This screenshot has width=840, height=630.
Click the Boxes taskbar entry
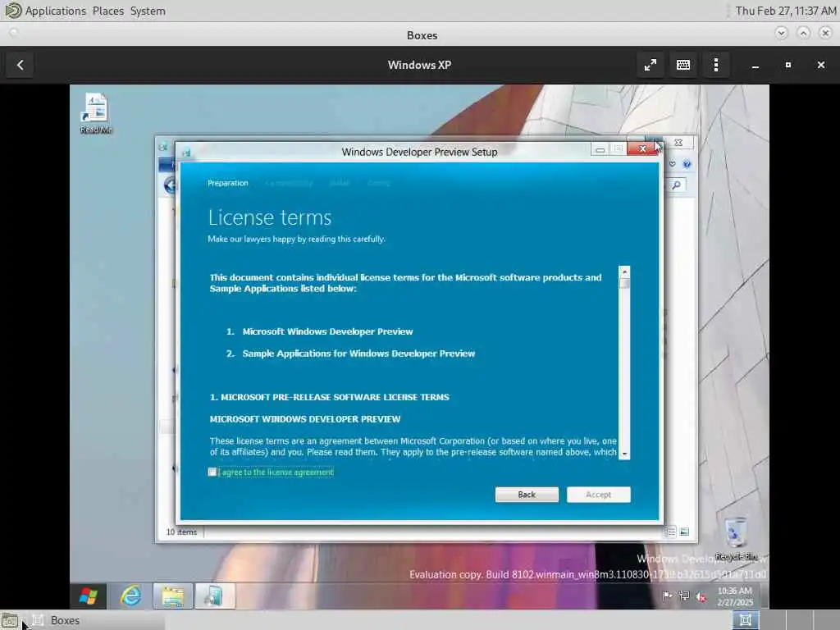pos(97,620)
